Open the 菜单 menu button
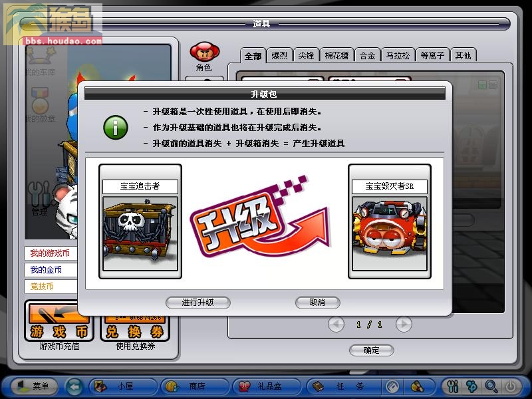 pyautogui.click(x=34, y=386)
